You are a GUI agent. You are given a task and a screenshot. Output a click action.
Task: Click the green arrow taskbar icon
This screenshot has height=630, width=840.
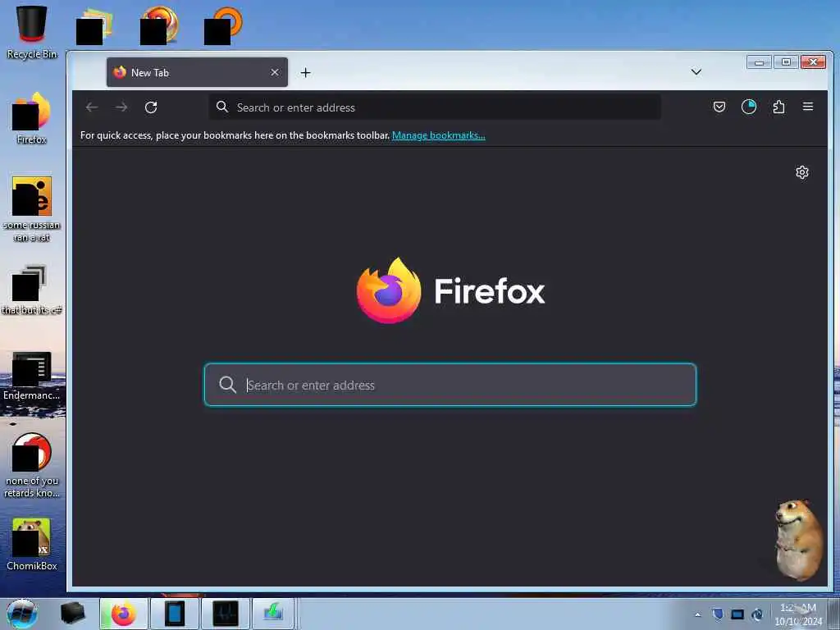pyautogui.click(x=273, y=614)
